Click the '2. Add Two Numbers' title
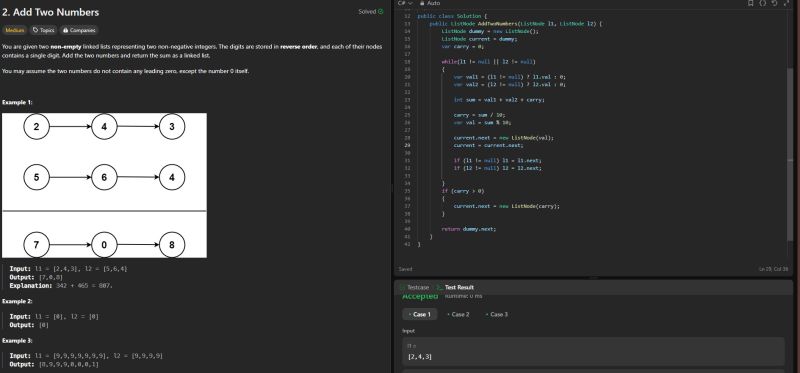Viewport: 800px width, 373px height. [x=51, y=12]
